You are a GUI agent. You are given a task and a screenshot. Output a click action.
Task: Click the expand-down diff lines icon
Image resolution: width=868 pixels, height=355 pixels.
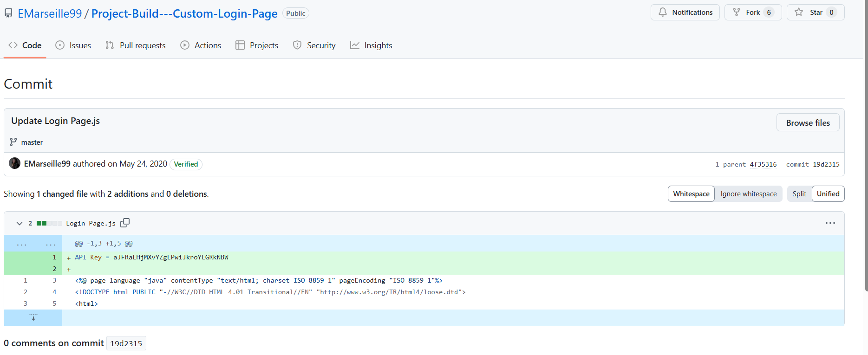33,317
